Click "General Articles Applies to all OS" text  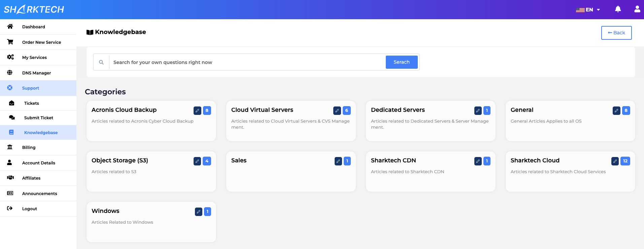pyautogui.click(x=546, y=121)
